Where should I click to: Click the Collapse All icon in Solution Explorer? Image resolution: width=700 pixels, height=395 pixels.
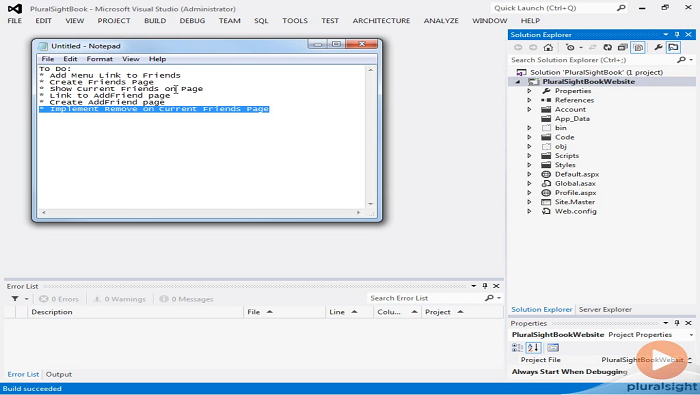click(x=623, y=47)
